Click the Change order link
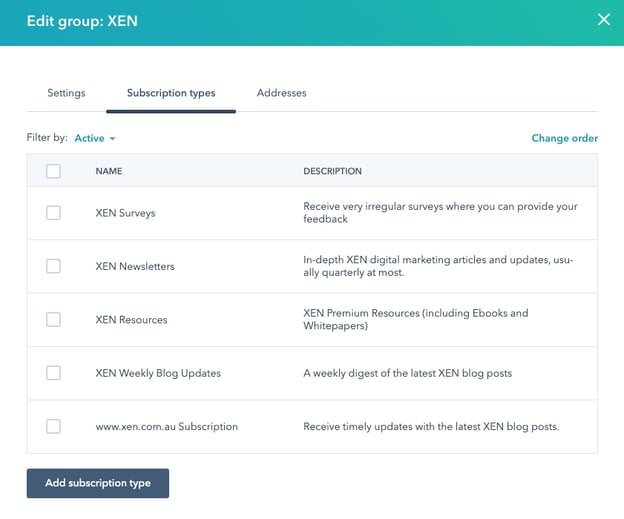624x519 pixels. (564, 138)
